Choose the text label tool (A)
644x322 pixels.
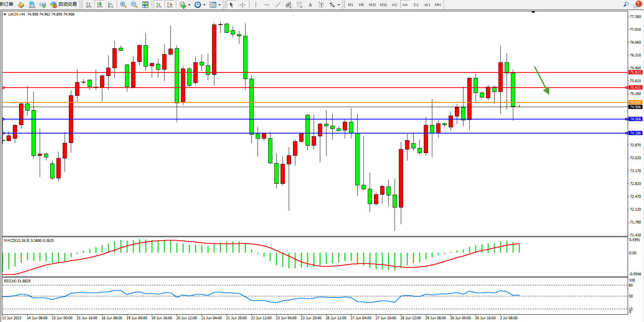tap(310, 5)
